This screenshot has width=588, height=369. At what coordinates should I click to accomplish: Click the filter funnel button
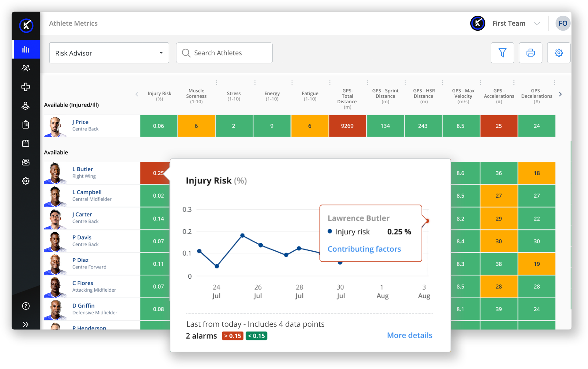pos(502,53)
